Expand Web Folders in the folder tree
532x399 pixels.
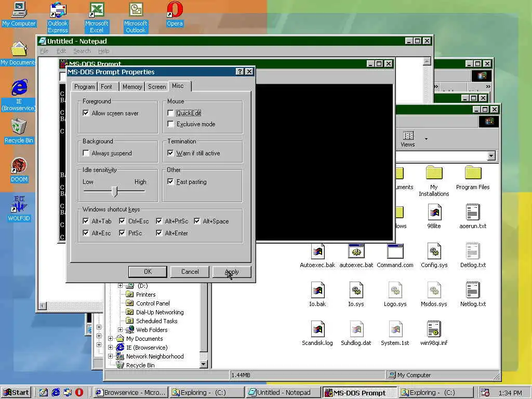pos(120,329)
